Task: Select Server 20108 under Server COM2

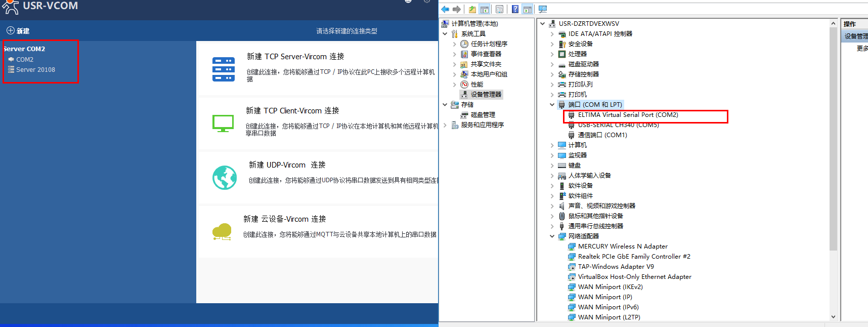Action: click(x=35, y=70)
